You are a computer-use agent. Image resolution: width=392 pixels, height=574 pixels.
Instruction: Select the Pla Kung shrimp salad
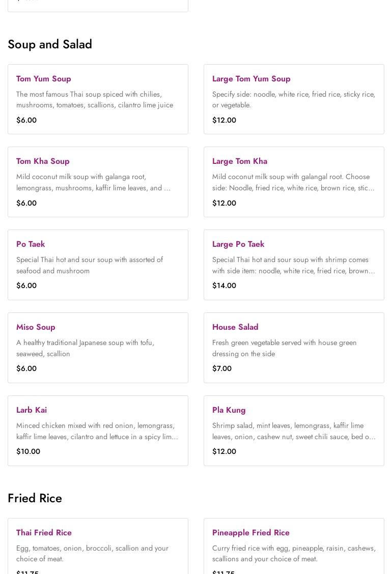tap(229, 410)
